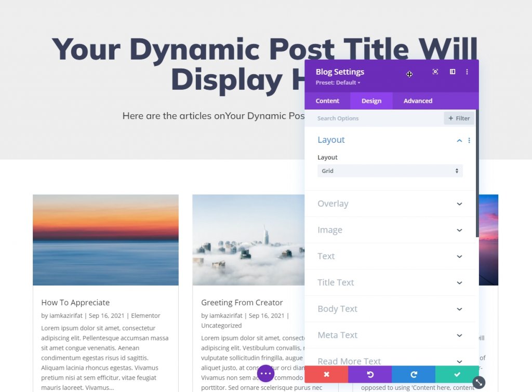Open How To Appreciate post title
Viewport: 532px width, 392px height.
click(75, 303)
